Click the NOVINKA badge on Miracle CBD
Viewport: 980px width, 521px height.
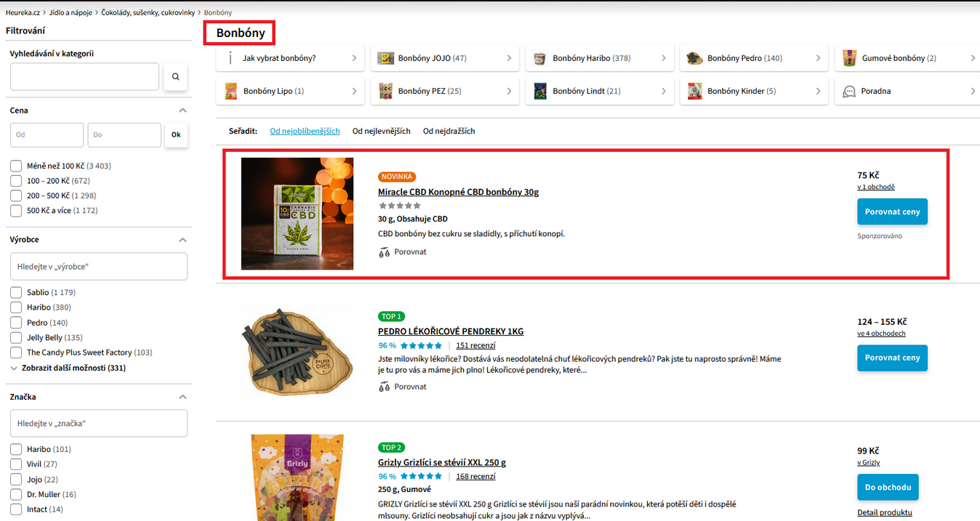point(397,177)
